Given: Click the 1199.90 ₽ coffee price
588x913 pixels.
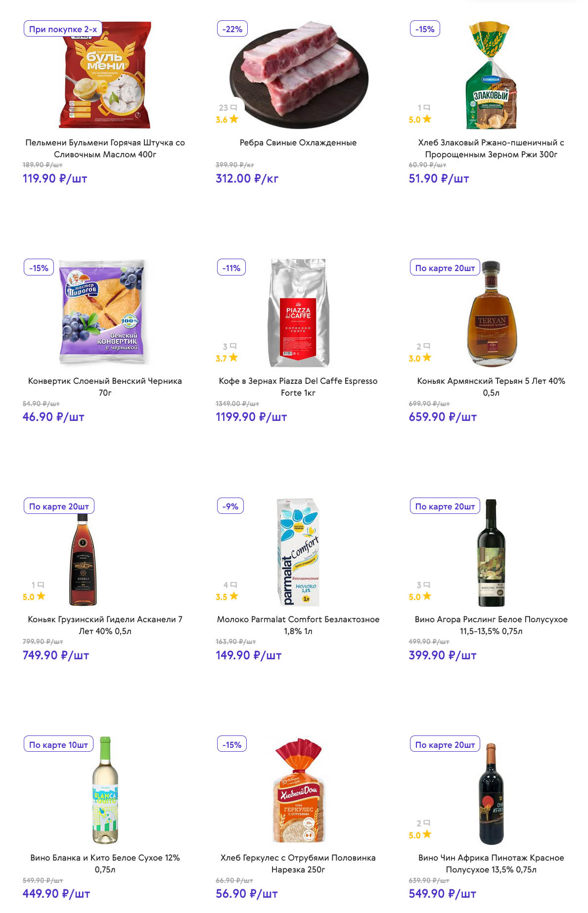Looking at the screenshot, I should (251, 417).
